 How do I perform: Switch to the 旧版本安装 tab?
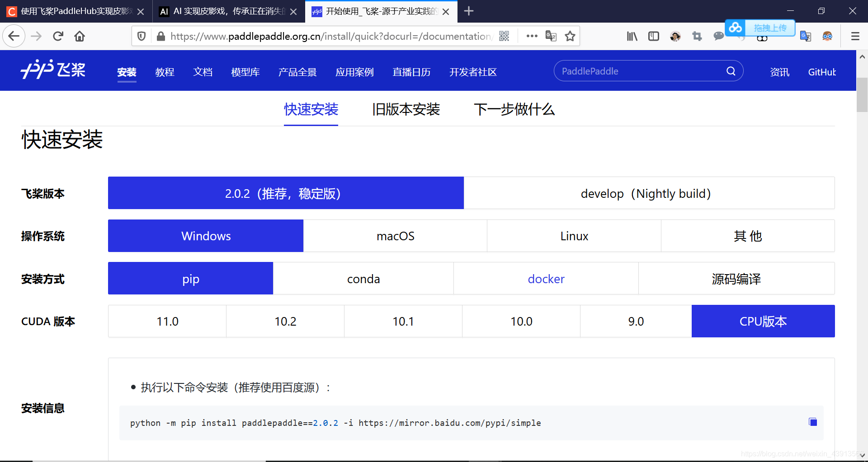pos(406,109)
